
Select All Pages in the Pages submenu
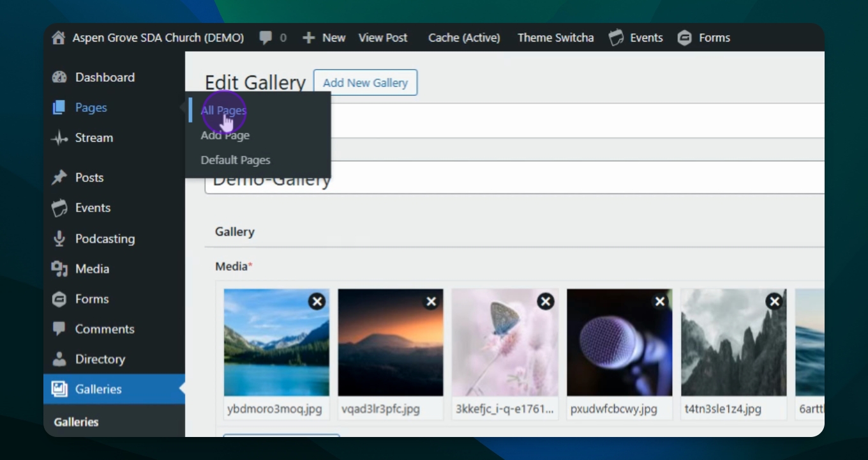[223, 111]
